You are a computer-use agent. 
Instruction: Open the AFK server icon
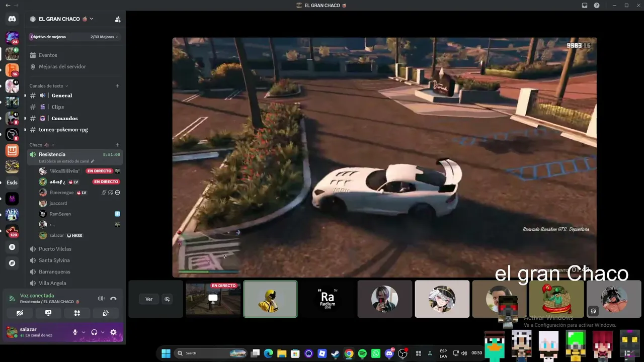pos(12,215)
